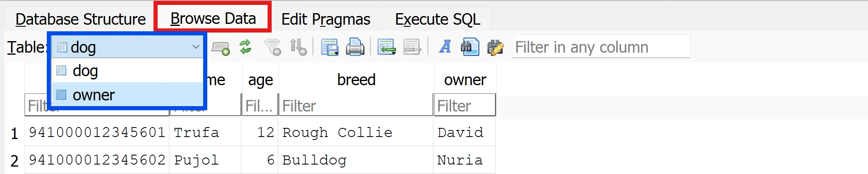Viewport: 868px width, 174px height.
Task: Open the Save table as displayed dropdown
Action: pyautogui.click(x=330, y=47)
